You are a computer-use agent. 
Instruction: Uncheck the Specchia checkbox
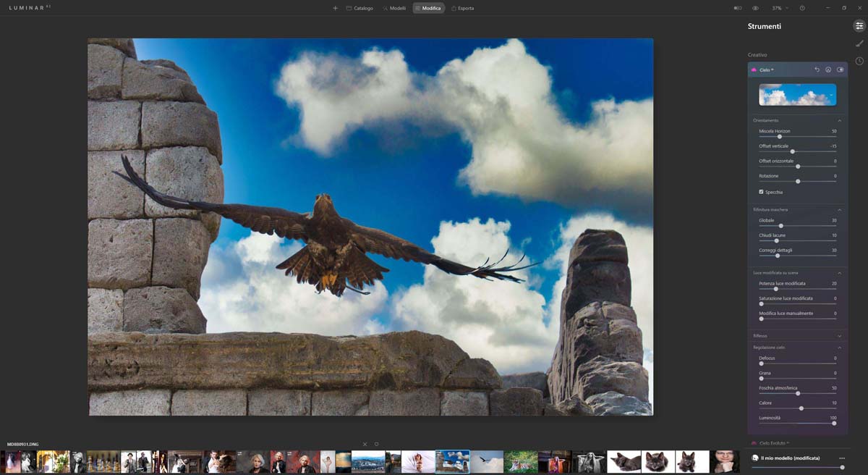pyautogui.click(x=761, y=192)
